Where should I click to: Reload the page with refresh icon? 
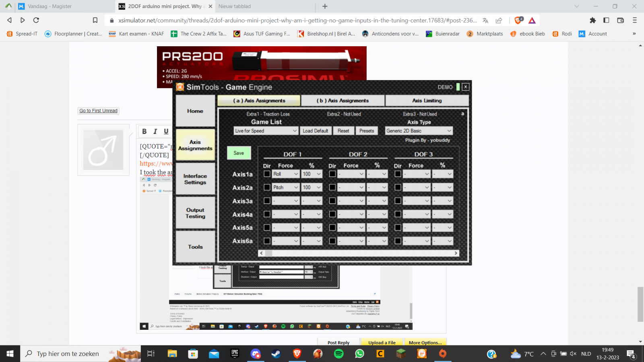pyautogui.click(x=36, y=20)
